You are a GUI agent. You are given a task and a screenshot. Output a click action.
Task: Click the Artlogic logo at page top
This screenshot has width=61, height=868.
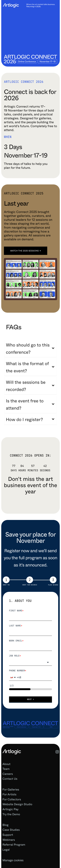point(10,5)
